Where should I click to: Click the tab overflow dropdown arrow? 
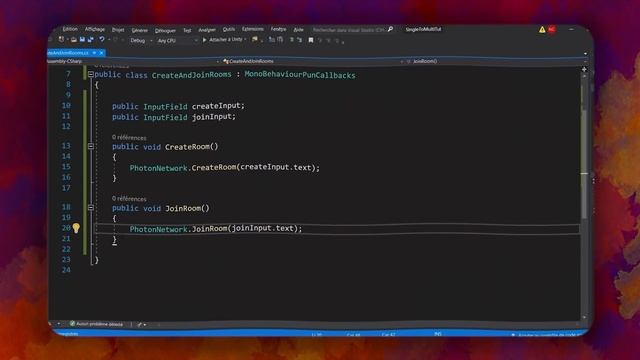[585, 53]
